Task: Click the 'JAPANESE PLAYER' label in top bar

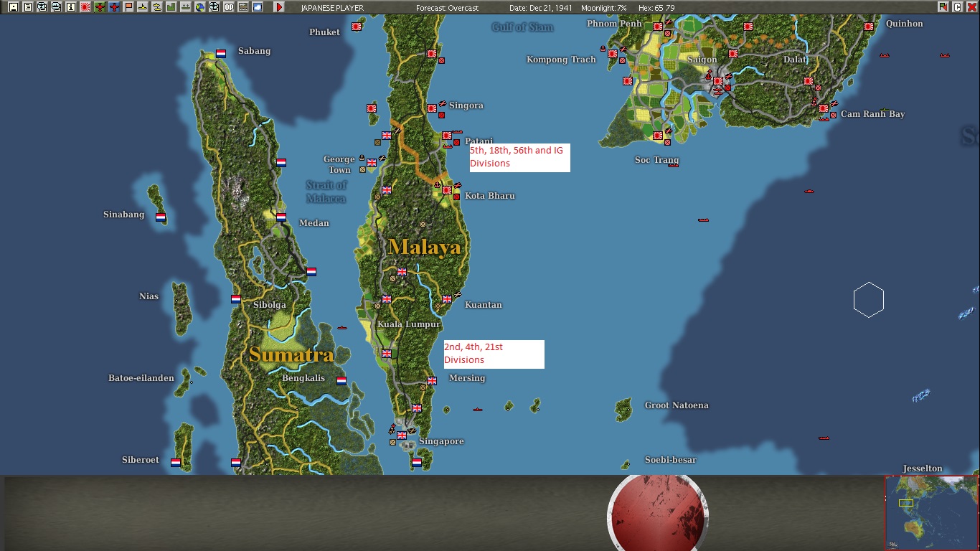Action: [332, 8]
